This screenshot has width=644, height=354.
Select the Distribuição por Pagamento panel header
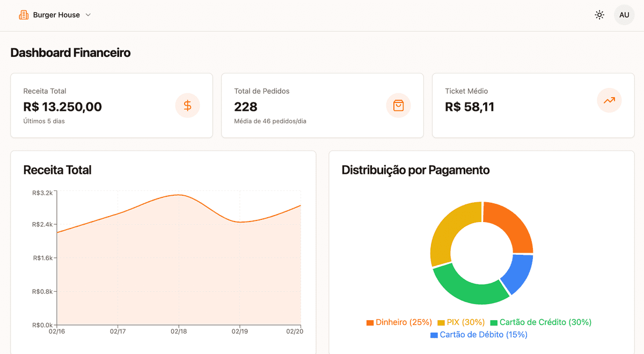tap(415, 170)
